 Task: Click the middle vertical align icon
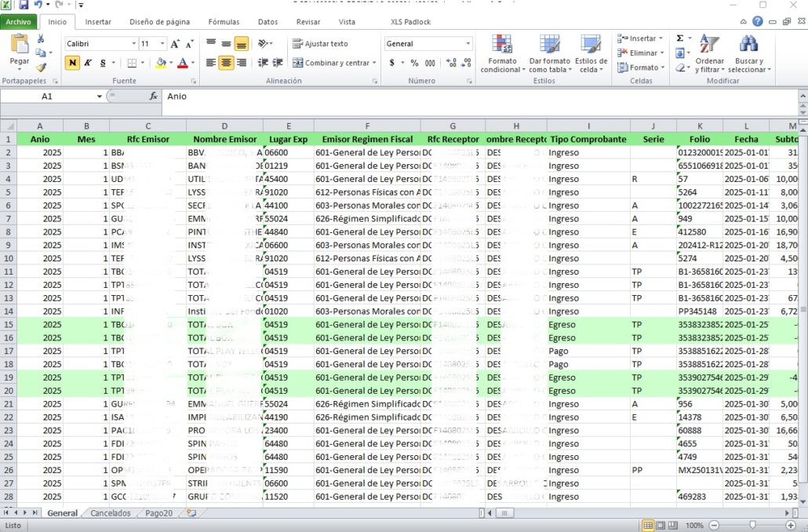(226, 44)
